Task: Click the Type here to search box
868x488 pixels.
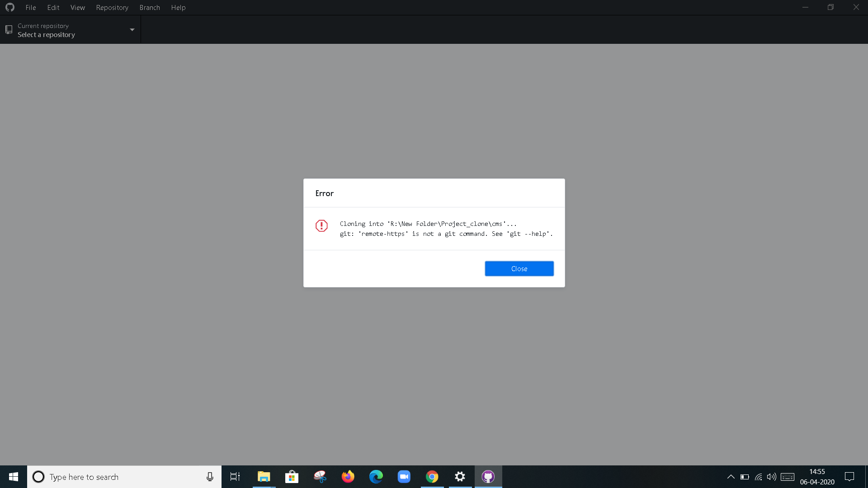Action: click(x=124, y=477)
